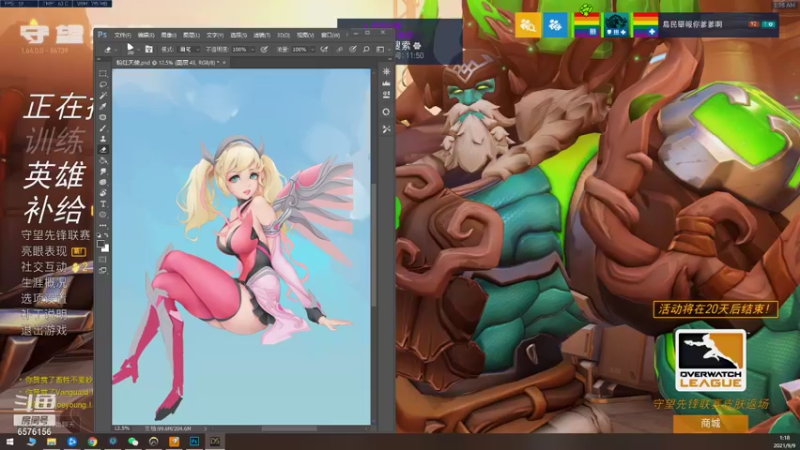Select the Rectangular Marquee tool
This screenshot has height=450, width=800.
103,73
